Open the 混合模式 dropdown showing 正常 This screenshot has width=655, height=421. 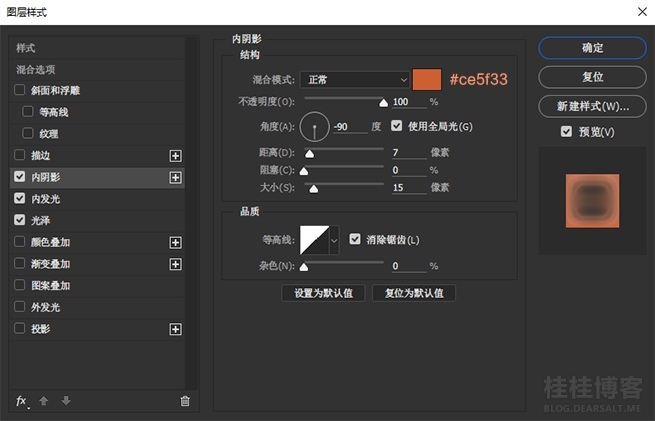pos(355,79)
